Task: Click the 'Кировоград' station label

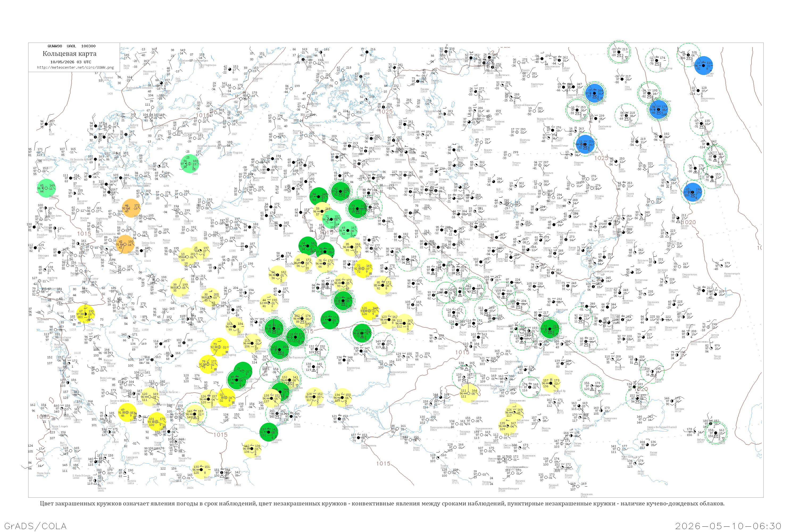Action: click(x=353, y=368)
